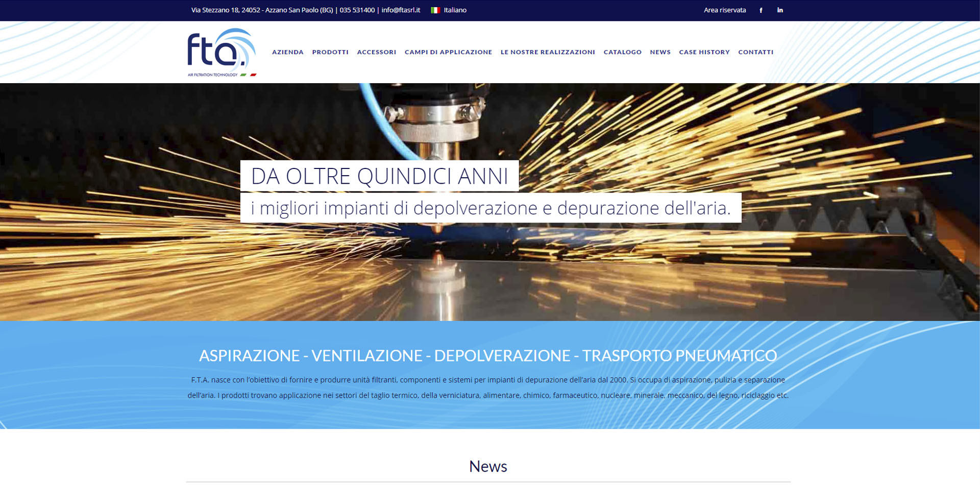The image size is (980, 485).
Task: Click the Italian flag icon
Action: pyautogui.click(x=435, y=10)
